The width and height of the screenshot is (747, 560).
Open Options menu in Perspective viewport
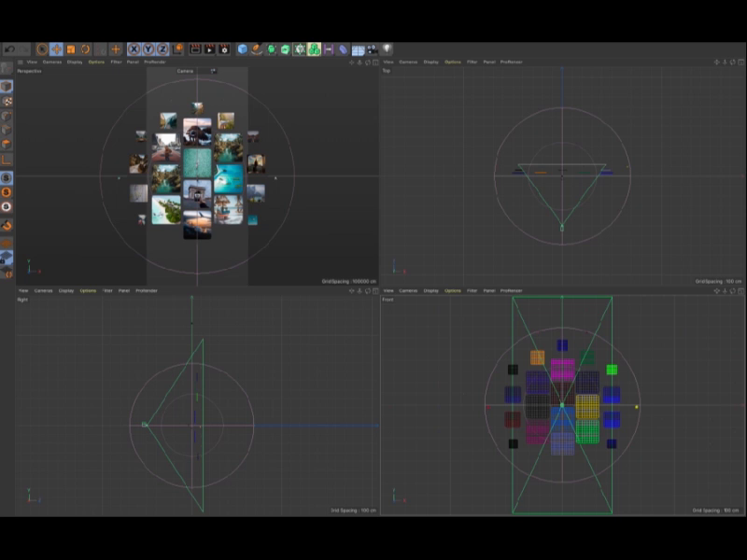coord(96,62)
